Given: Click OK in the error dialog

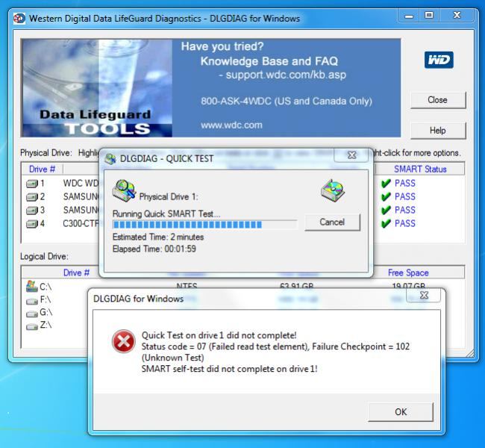Looking at the screenshot, I should click(x=401, y=411).
